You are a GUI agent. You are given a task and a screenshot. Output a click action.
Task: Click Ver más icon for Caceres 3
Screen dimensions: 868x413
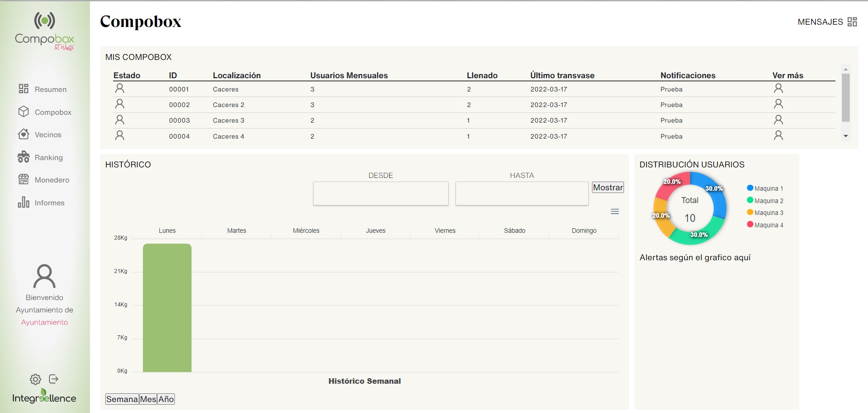tap(778, 120)
